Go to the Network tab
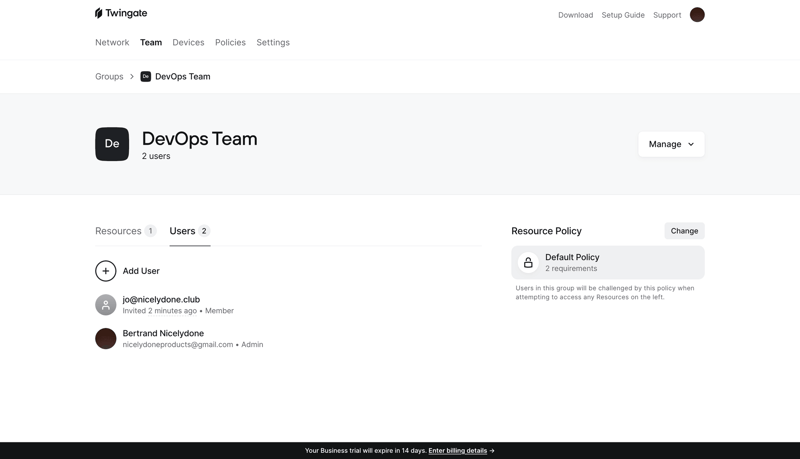Image resolution: width=800 pixels, height=459 pixels. (x=112, y=42)
